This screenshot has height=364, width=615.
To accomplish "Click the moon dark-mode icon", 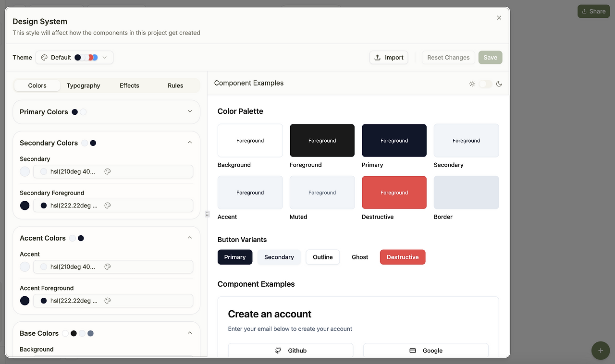I will point(499,84).
